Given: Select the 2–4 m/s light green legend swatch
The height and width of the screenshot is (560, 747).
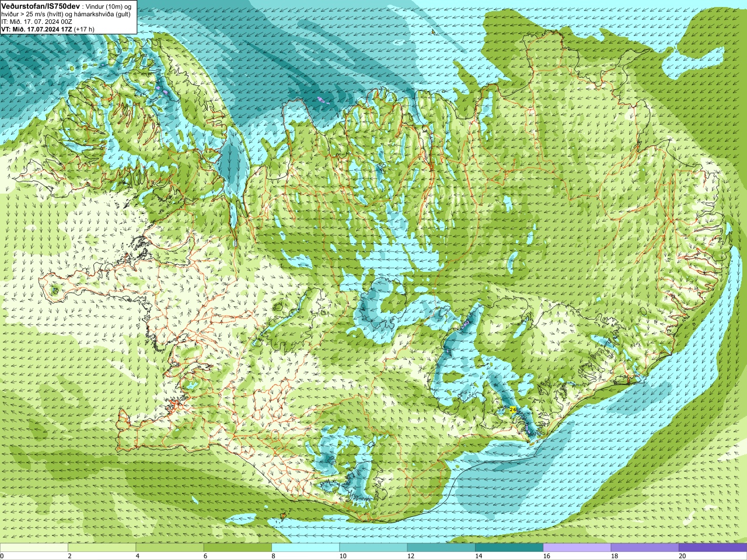Looking at the screenshot, I should coord(102,548).
